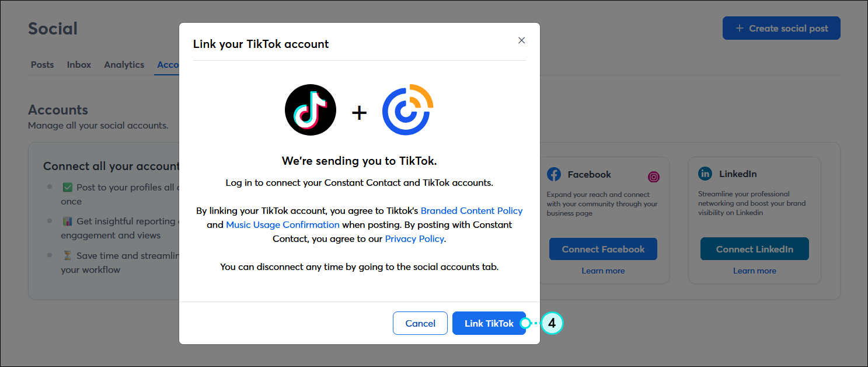The width and height of the screenshot is (868, 367).
Task: Switch to the Posts tab
Action: [x=42, y=64]
